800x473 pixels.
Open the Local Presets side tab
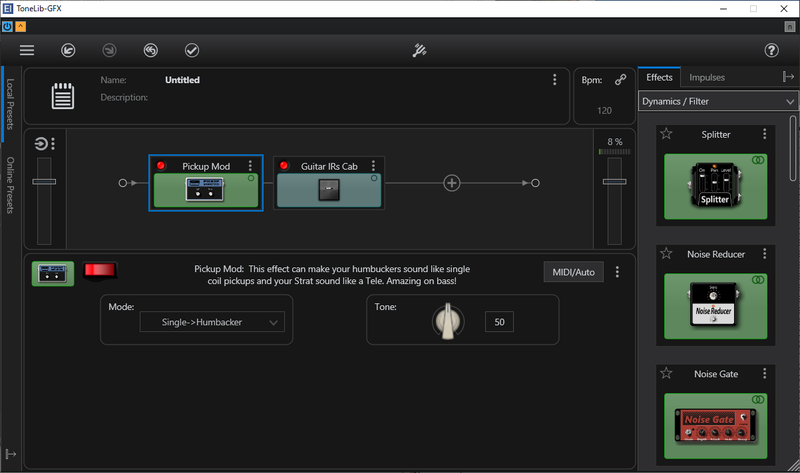click(10, 104)
